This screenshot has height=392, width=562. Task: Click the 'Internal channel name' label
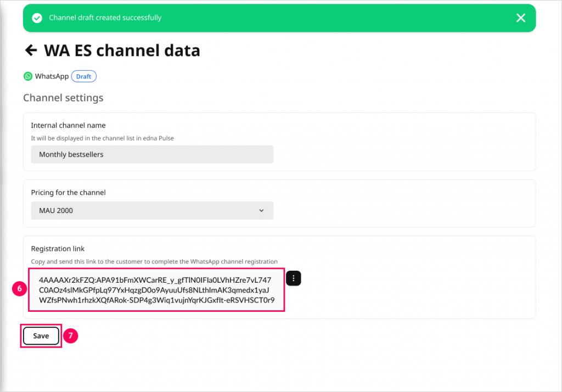pos(68,125)
